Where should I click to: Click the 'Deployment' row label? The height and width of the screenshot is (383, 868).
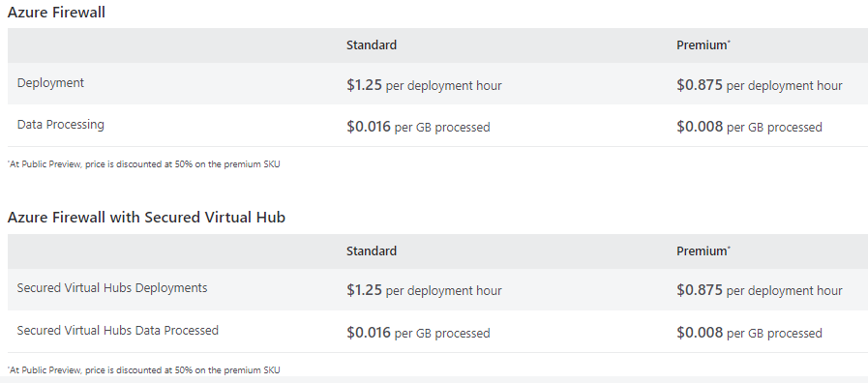pyautogui.click(x=50, y=83)
